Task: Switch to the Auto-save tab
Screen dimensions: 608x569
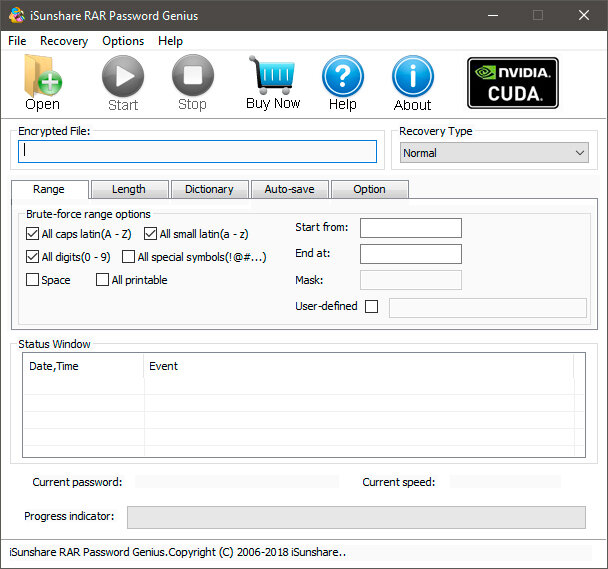Action: pos(290,189)
